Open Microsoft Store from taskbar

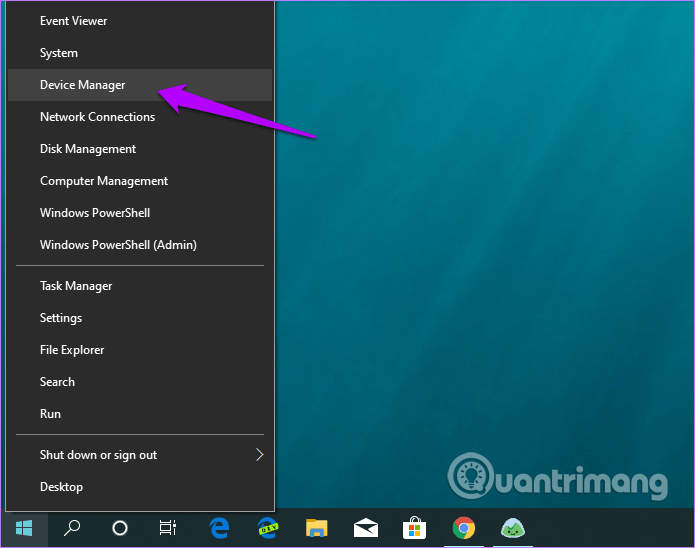pyautogui.click(x=414, y=528)
